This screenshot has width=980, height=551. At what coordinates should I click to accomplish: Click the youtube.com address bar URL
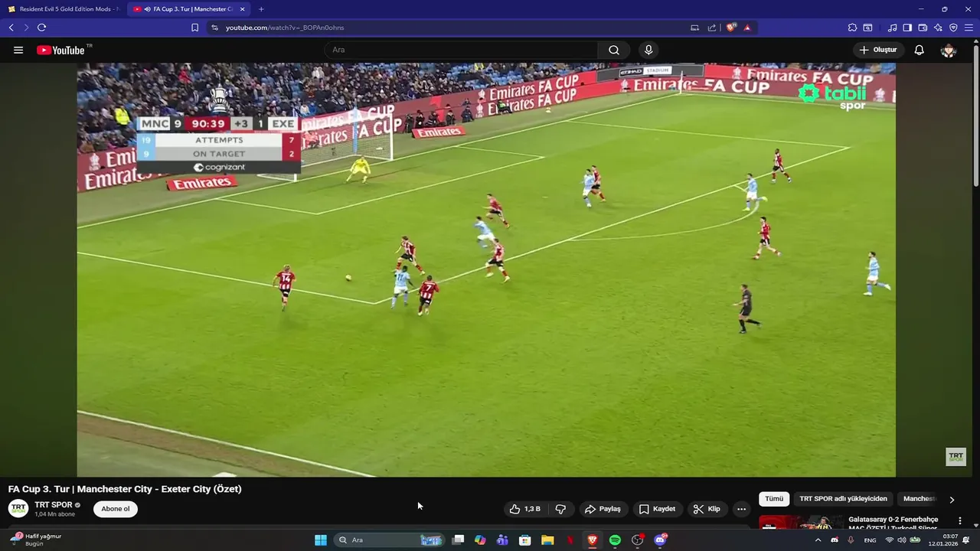point(285,28)
